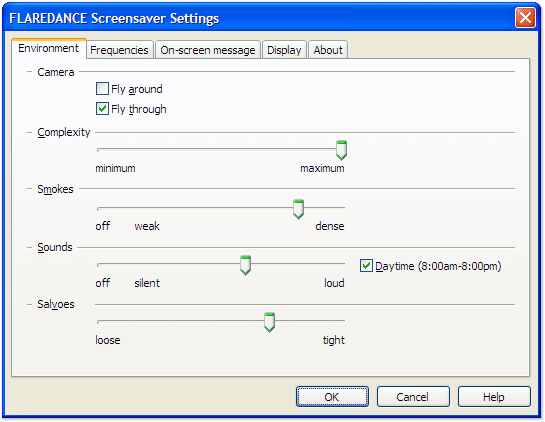Viewport: 545px width, 422px height.
Task: Click the 'minimum' label under Complexity
Action: click(x=115, y=169)
